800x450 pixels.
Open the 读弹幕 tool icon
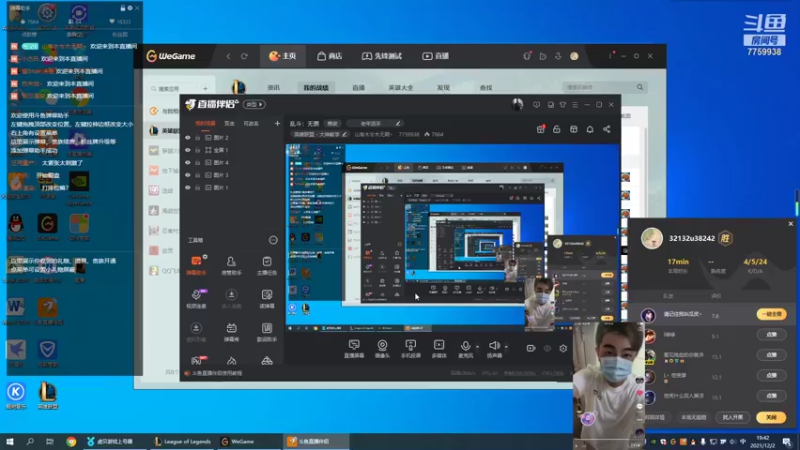pos(267,298)
